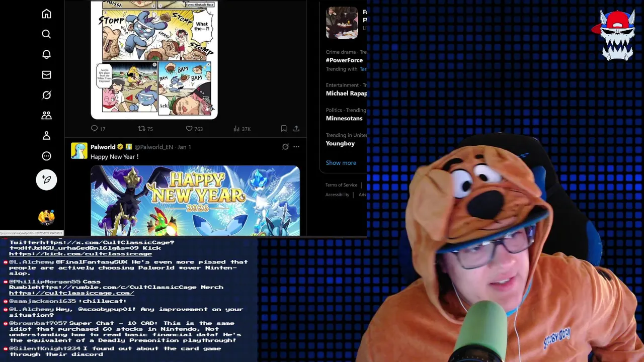Image resolution: width=644 pixels, height=362 pixels.
Task: Click Grok icon on Palworld post
Action: pos(285,147)
